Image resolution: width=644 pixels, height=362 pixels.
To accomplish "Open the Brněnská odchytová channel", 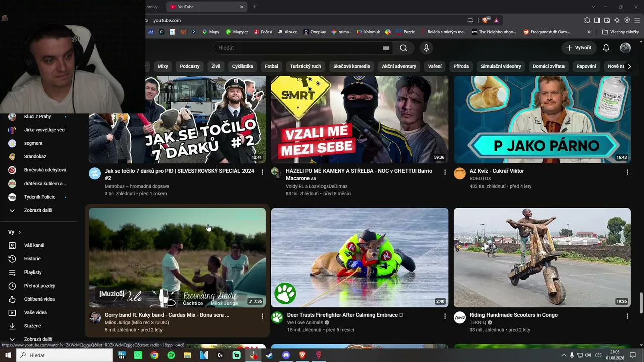I will point(45,170).
